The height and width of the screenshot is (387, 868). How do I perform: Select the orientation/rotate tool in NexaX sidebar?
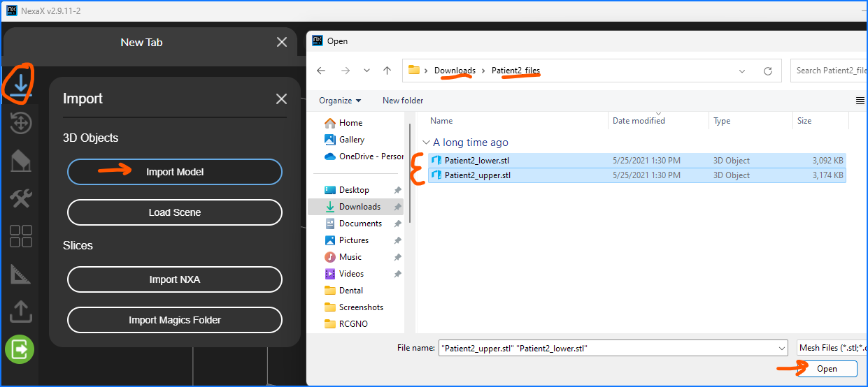click(x=20, y=124)
